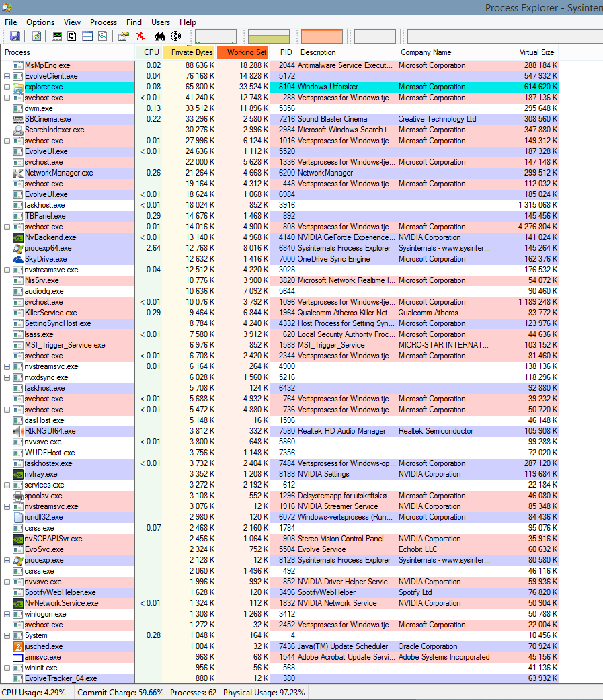This screenshot has height=700, width=603.
Task: Collapse the nvxdsync.exe tree node
Action: click(x=7, y=377)
